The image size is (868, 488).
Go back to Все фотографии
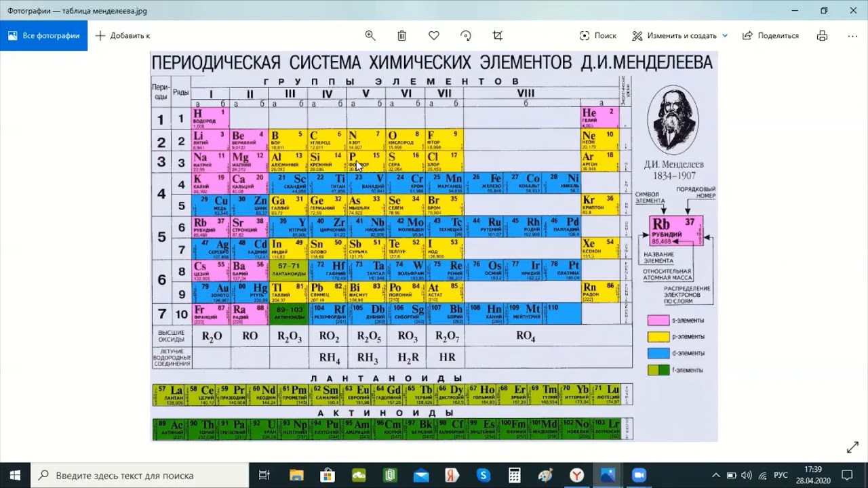44,35
